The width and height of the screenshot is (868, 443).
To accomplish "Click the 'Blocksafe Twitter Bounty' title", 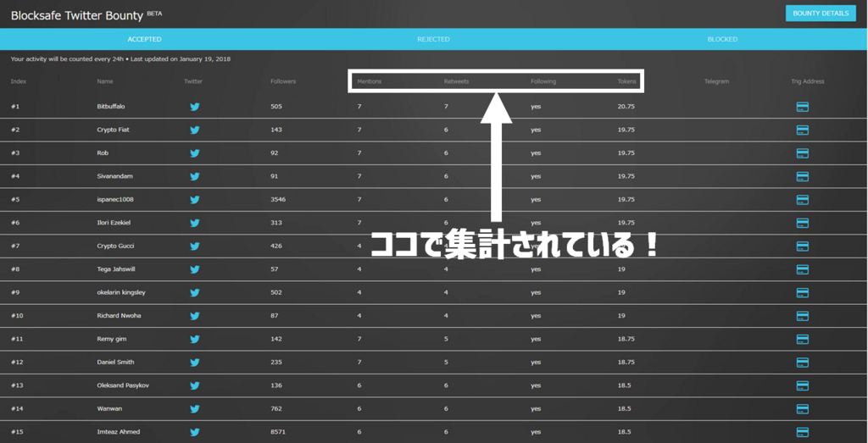I will coord(77,15).
